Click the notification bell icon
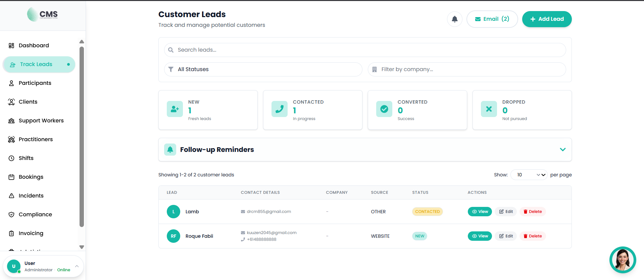 click(454, 19)
